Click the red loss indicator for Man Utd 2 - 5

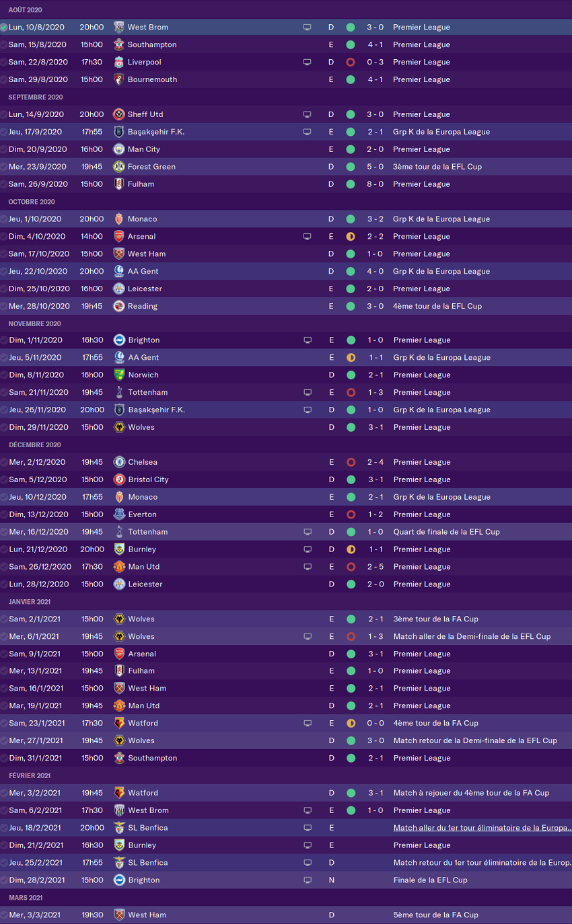tap(351, 567)
